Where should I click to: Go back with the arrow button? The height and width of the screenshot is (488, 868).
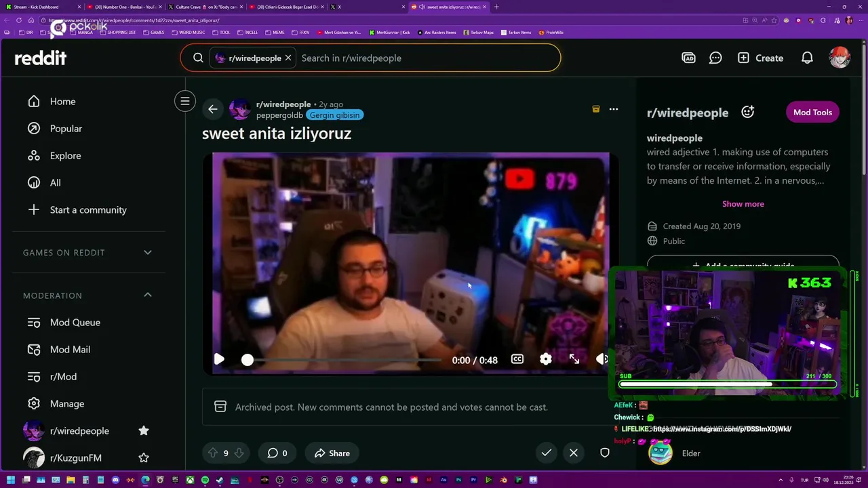pyautogui.click(x=213, y=109)
